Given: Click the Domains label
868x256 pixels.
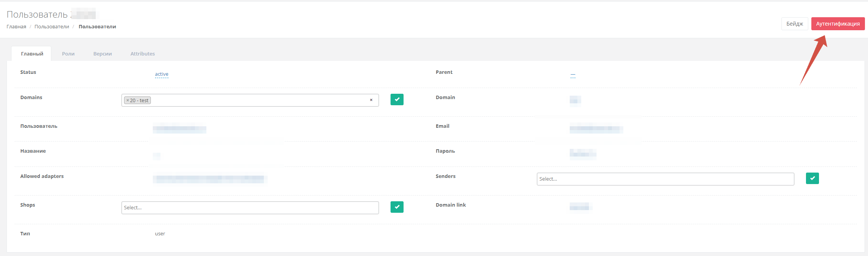Looking at the screenshot, I should 31,98.
